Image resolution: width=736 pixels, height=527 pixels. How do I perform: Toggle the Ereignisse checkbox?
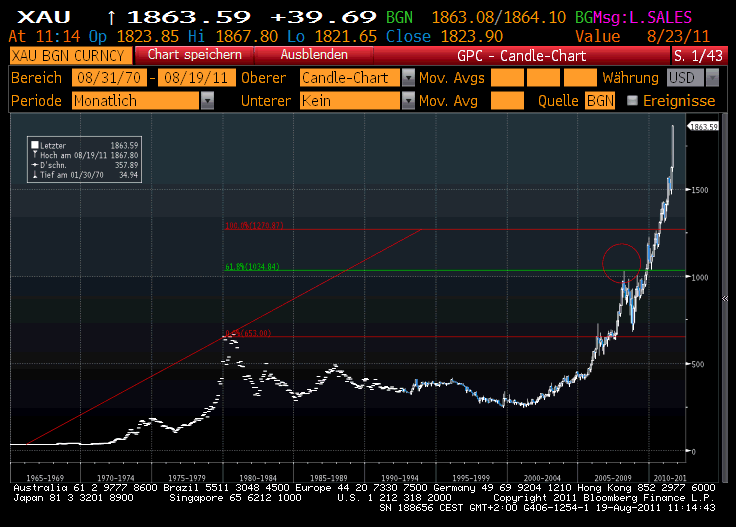point(632,100)
